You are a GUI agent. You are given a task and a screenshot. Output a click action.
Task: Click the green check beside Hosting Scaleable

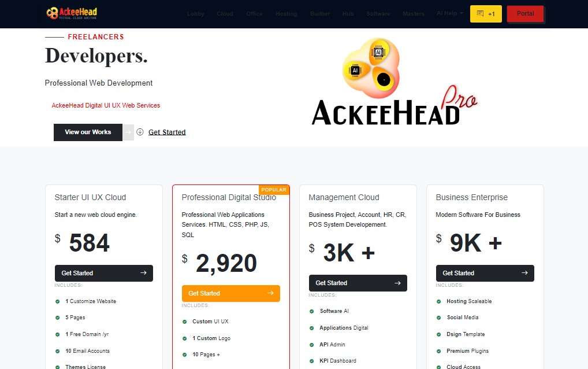[439, 301]
